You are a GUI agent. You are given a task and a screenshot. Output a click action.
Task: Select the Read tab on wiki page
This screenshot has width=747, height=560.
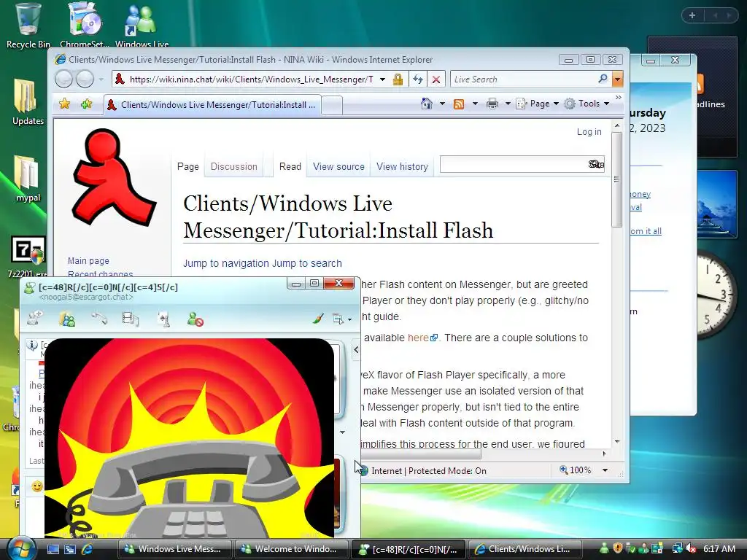[290, 167]
